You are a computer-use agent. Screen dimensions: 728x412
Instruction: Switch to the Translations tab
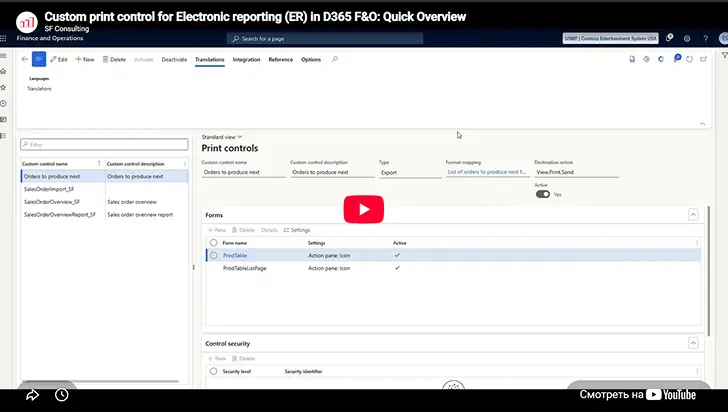point(209,59)
